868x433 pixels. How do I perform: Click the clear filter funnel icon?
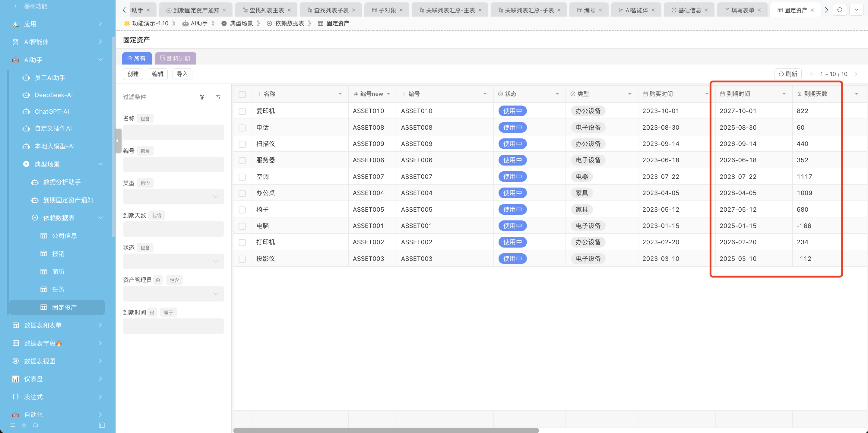(202, 97)
